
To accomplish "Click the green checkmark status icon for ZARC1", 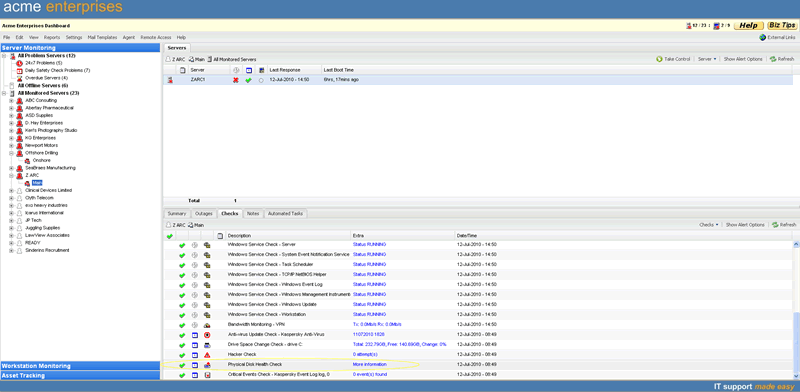I will 248,80.
